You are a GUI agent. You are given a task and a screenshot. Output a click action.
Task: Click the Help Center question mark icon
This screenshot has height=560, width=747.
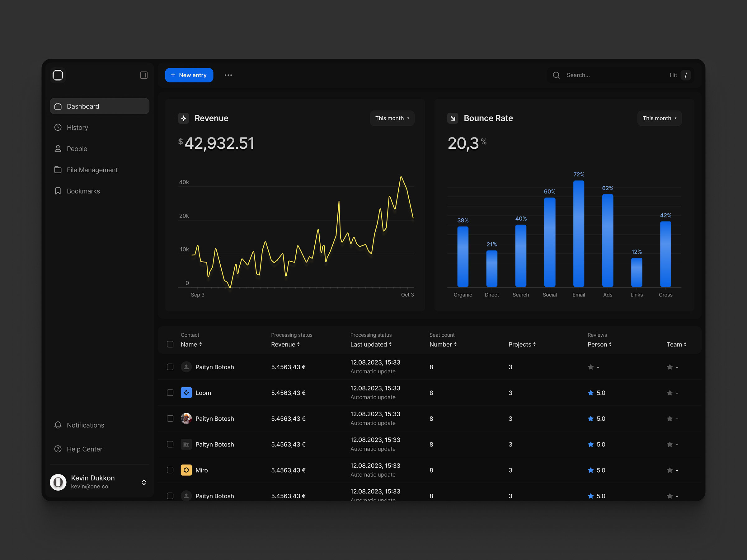[58, 449]
